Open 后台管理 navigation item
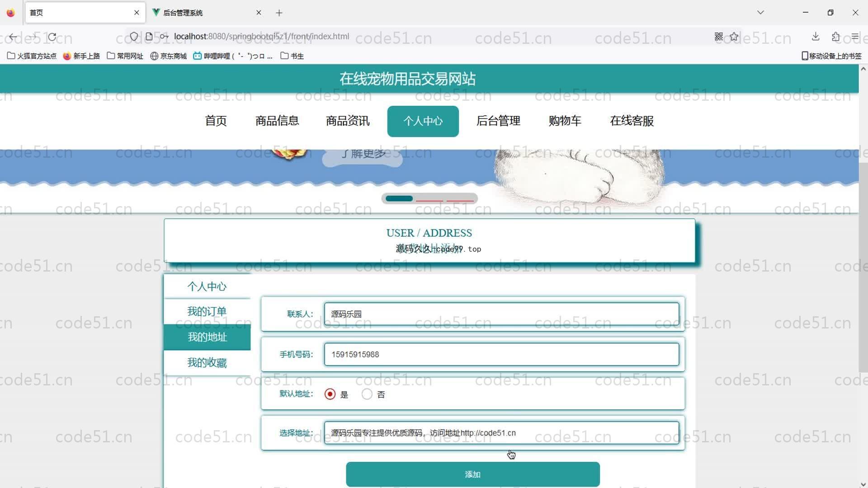868x488 pixels. point(498,121)
